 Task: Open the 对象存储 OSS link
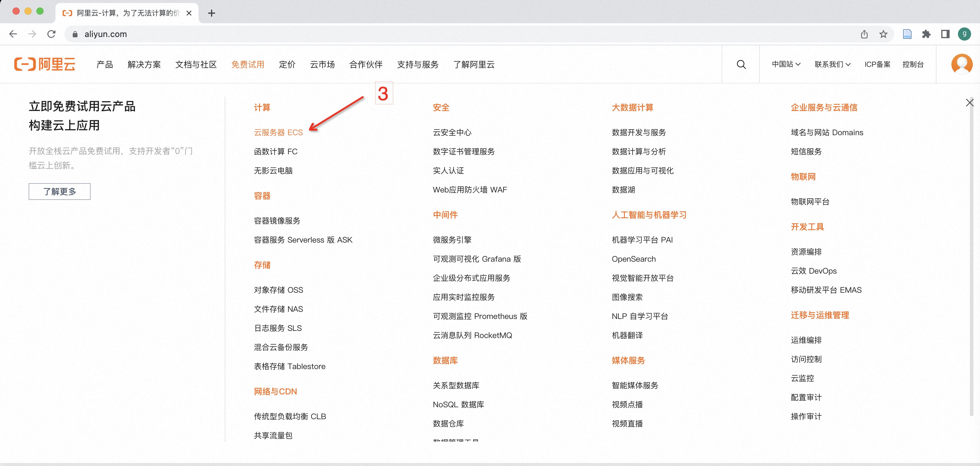pos(278,290)
